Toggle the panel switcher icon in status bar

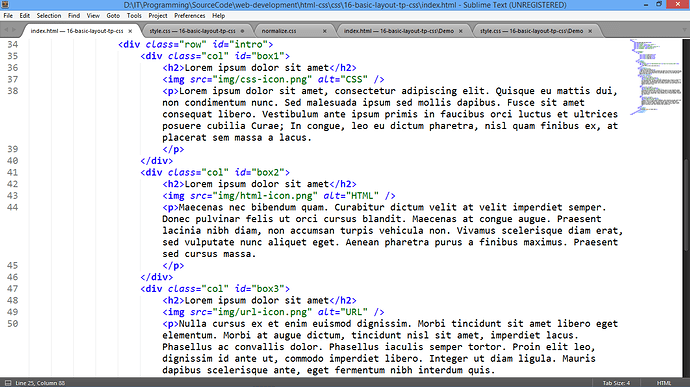pyautogui.click(x=7, y=383)
